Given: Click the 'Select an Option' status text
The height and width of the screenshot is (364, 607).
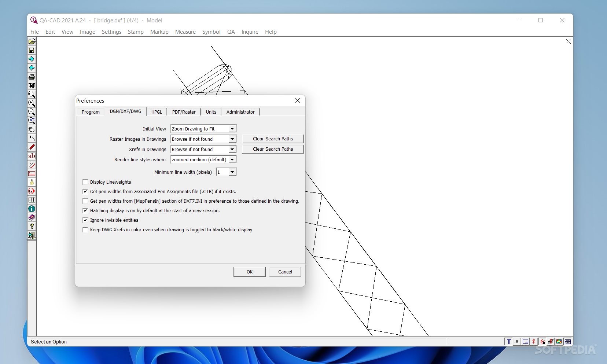Looking at the screenshot, I should point(49,342).
